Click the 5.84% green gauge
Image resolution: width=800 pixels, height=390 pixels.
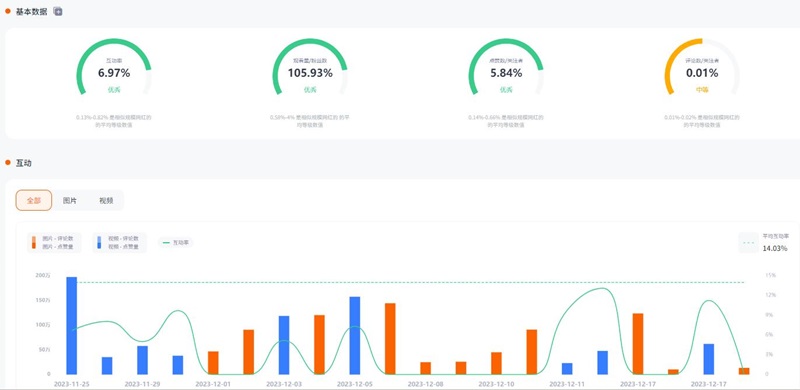tap(506, 67)
